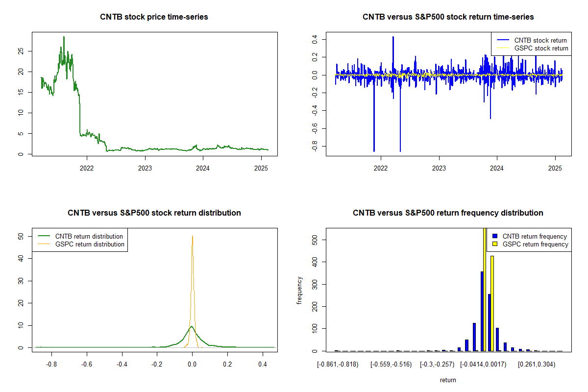The height and width of the screenshot is (392, 588).
Task: Click the 'CNTB stock price time-series' chart title
Action: [154, 17]
